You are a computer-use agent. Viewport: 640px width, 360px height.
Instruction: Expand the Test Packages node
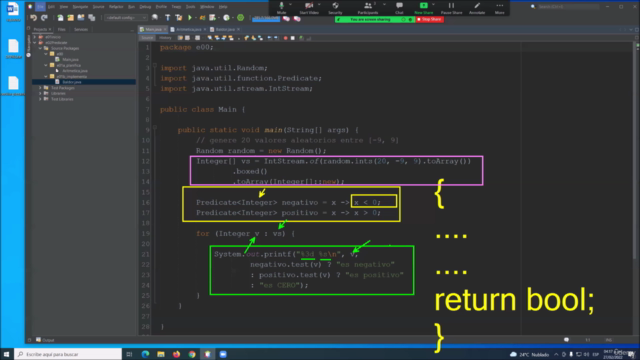coord(40,88)
